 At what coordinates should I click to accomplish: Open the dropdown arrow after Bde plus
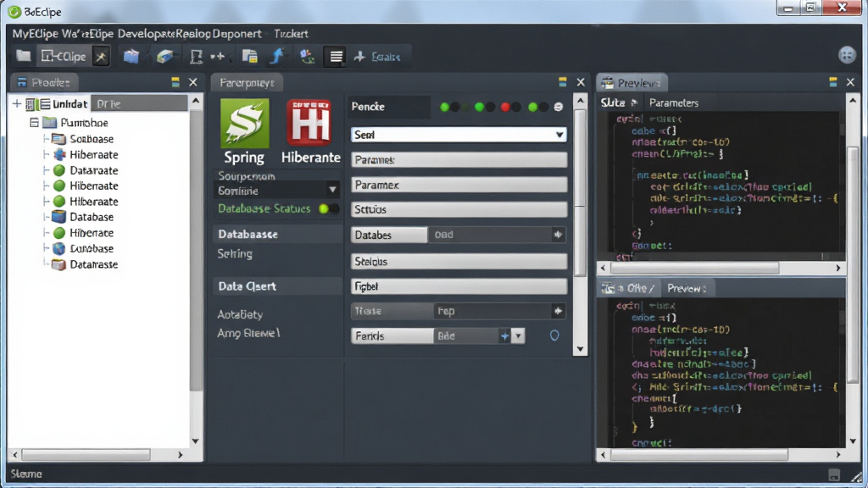tap(518, 335)
